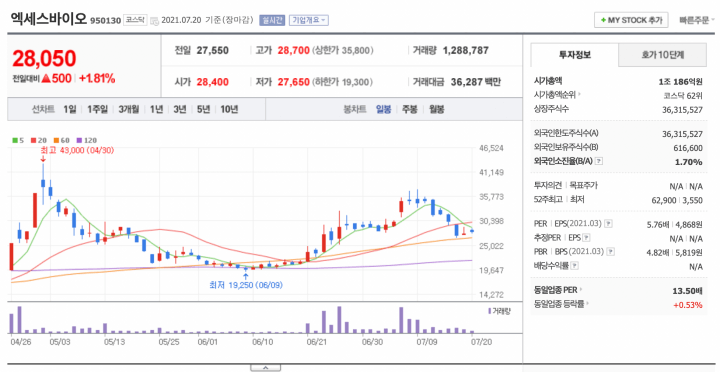Click the collapse handle arrow under the chart
Screen dimensions: 720x372
[x=265, y=368]
